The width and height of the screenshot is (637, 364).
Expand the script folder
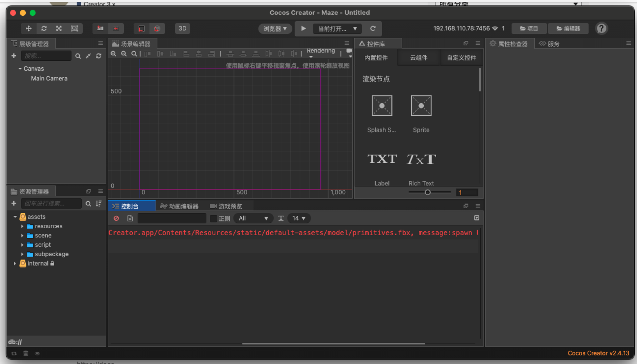tap(22, 245)
